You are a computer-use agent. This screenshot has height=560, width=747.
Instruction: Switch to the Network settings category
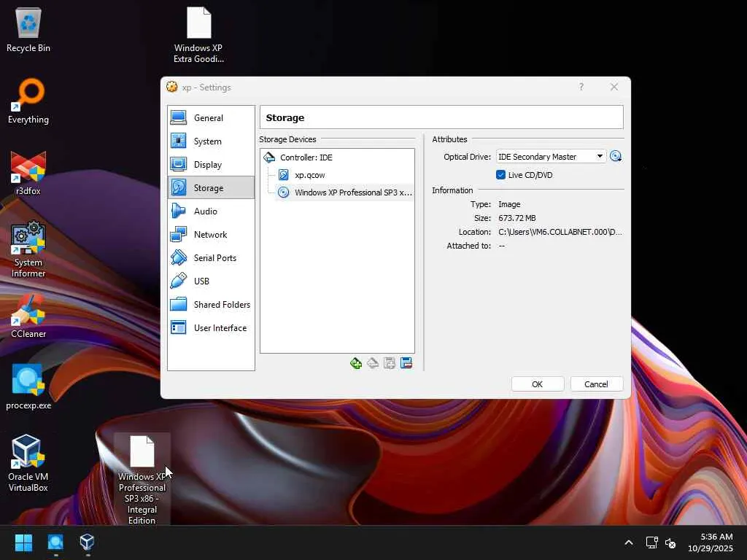210,235
